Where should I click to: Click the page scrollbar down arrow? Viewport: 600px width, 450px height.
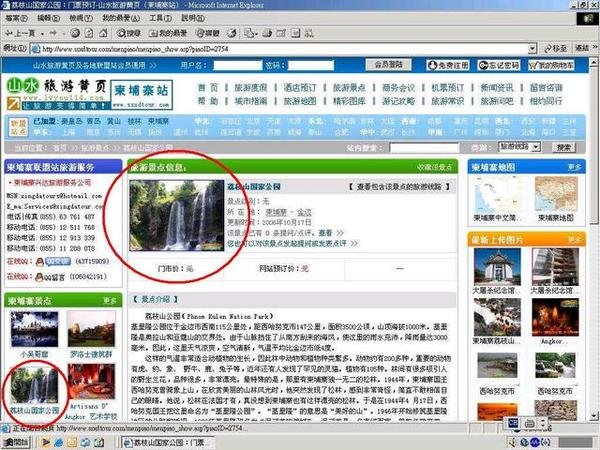(594, 417)
